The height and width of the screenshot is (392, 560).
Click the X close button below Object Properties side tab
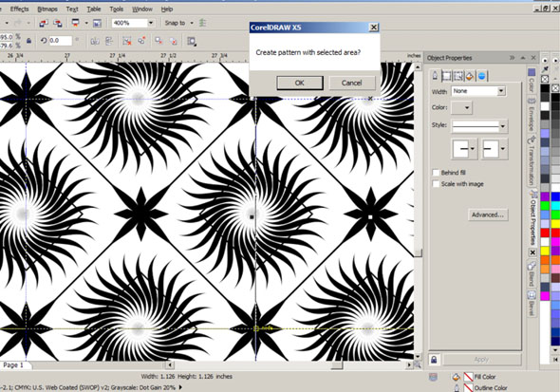point(532,252)
